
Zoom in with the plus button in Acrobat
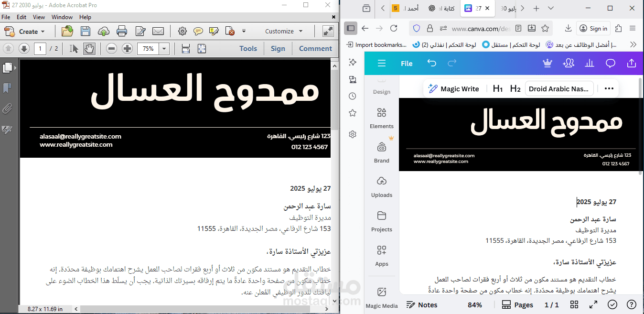click(127, 48)
